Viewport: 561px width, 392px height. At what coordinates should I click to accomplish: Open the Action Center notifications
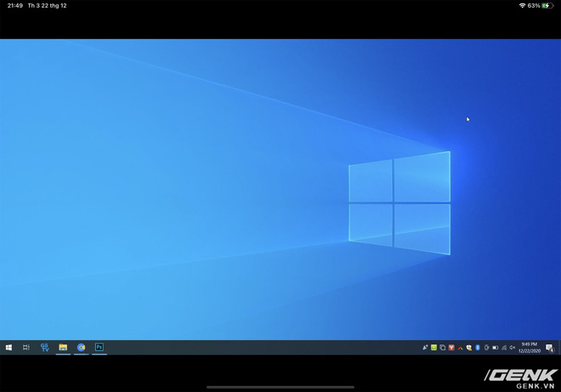549,348
